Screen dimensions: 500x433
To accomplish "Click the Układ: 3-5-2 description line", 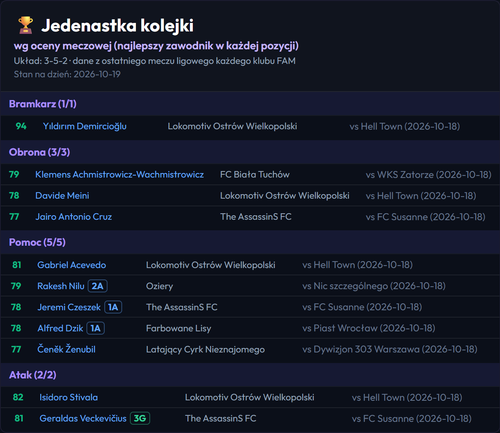I will click(155, 61).
